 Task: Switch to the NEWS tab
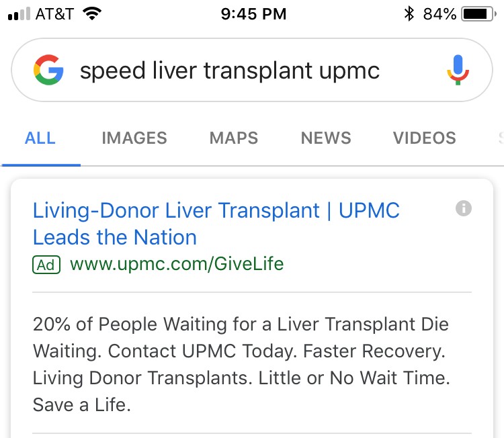[x=326, y=138]
